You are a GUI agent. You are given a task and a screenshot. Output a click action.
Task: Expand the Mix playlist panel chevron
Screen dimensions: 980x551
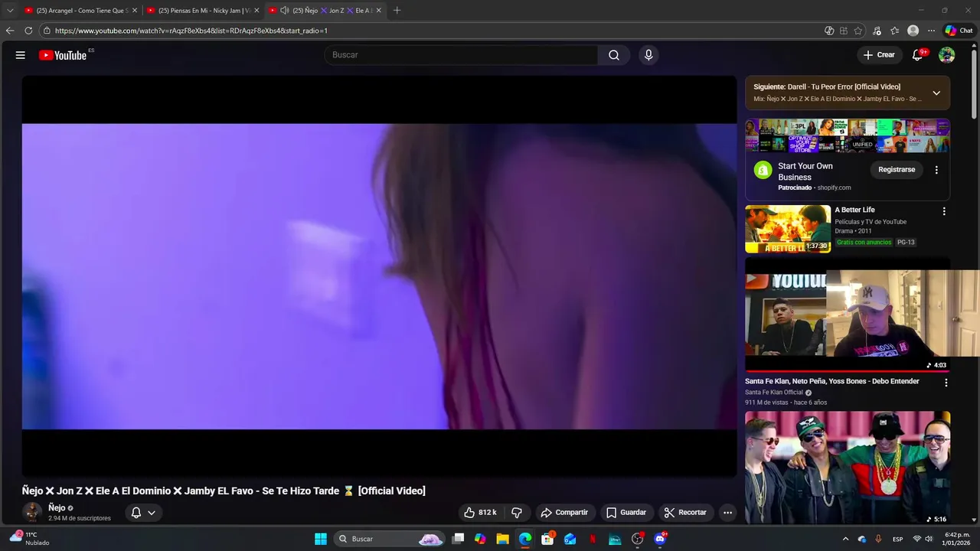click(x=936, y=93)
